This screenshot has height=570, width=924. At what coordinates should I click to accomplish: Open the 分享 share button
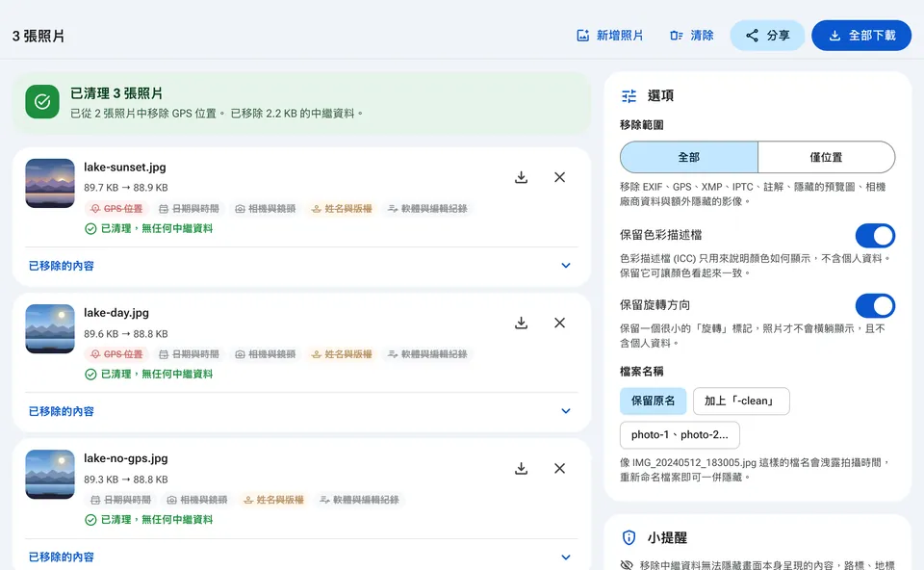coord(768,36)
